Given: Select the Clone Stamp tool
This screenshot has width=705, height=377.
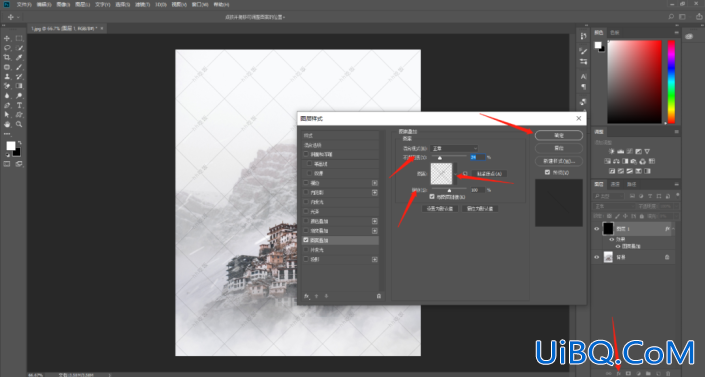Looking at the screenshot, I should [x=7, y=76].
